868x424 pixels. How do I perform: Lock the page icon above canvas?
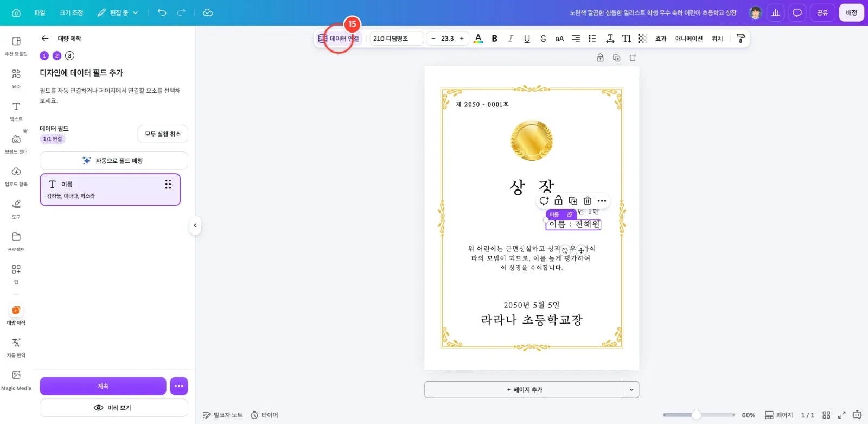pyautogui.click(x=600, y=58)
